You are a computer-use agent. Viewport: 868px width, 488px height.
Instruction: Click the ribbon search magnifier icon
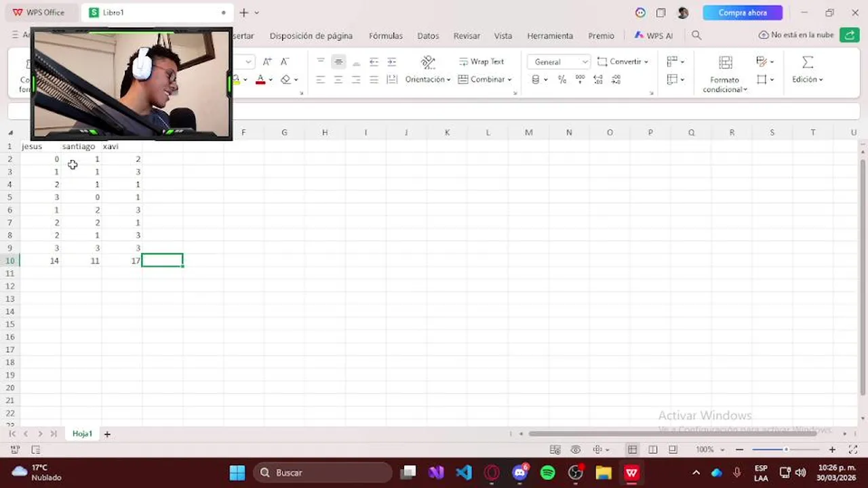click(x=696, y=35)
